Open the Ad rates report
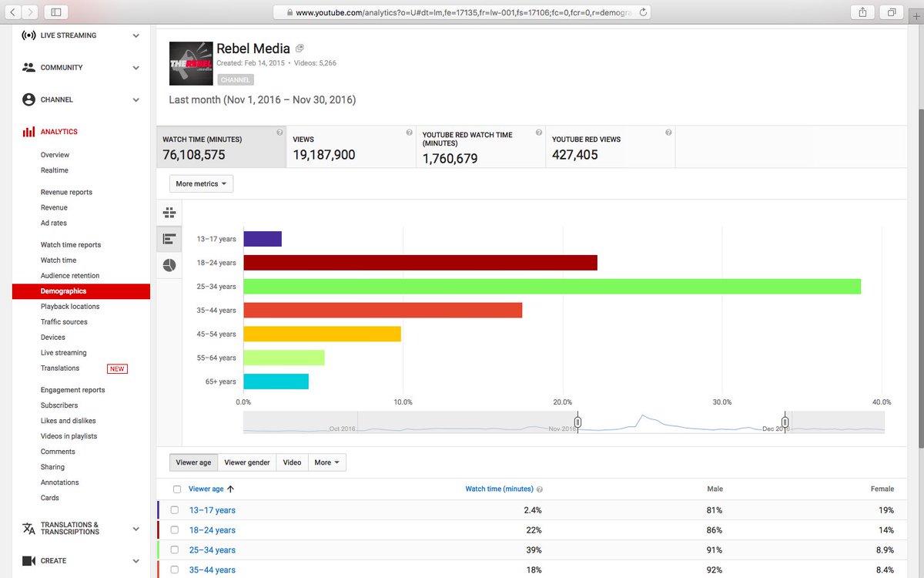Image resolution: width=924 pixels, height=578 pixels. (54, 223)
